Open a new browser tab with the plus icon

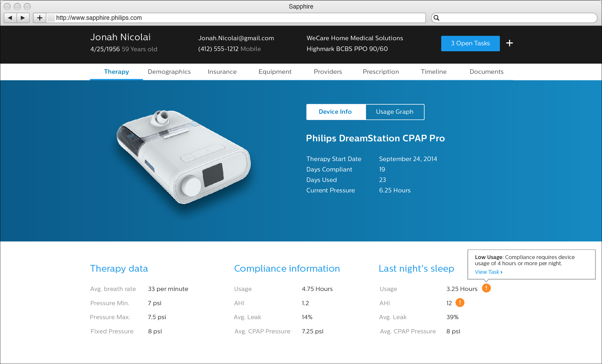40,18
